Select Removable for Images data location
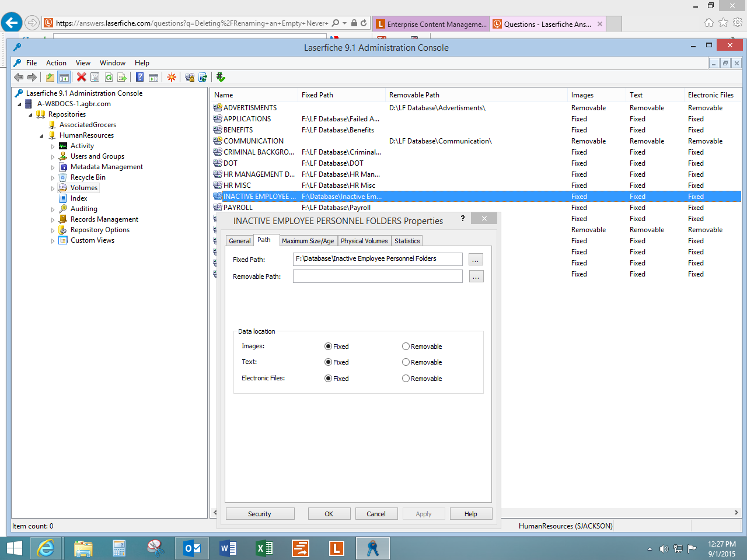The width and height of the screenshot is (747, 560). pyautogui.click(x=406, y=346)
